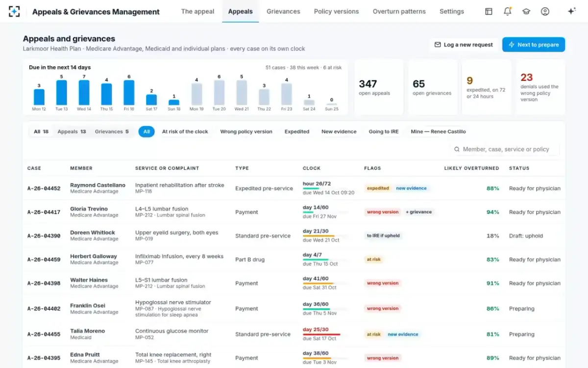
Task: Open the 23 wrong policy denials card
Action: click(x=540, y=87)
